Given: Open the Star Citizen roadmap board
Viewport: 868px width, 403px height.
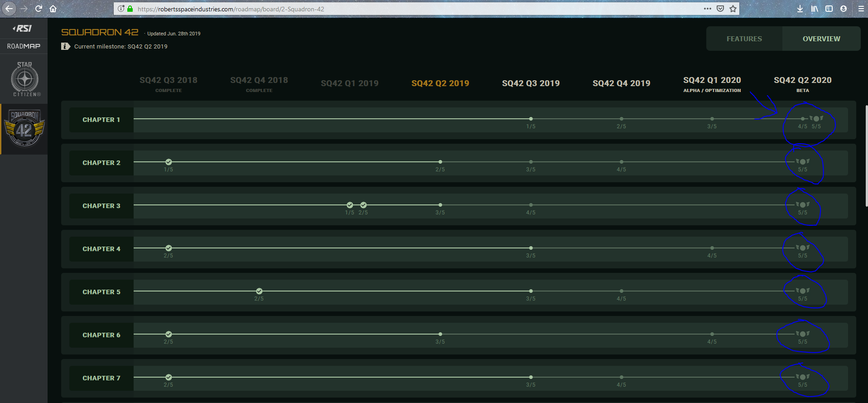Looking at the screenshot, I should 25,79.
